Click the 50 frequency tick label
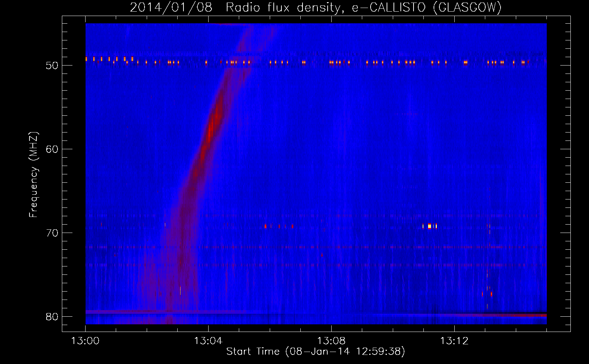The height and width of the screenshot is (364, 589). [52, 66]
